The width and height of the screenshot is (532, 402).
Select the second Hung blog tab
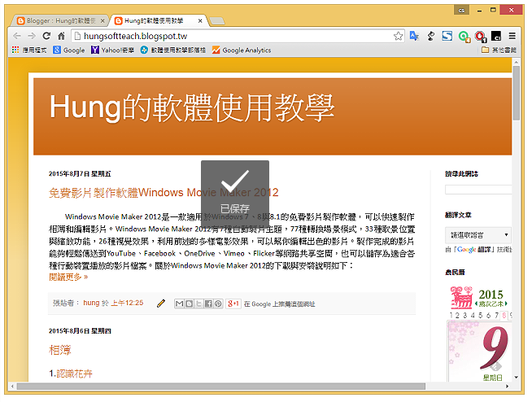[155, 20]
